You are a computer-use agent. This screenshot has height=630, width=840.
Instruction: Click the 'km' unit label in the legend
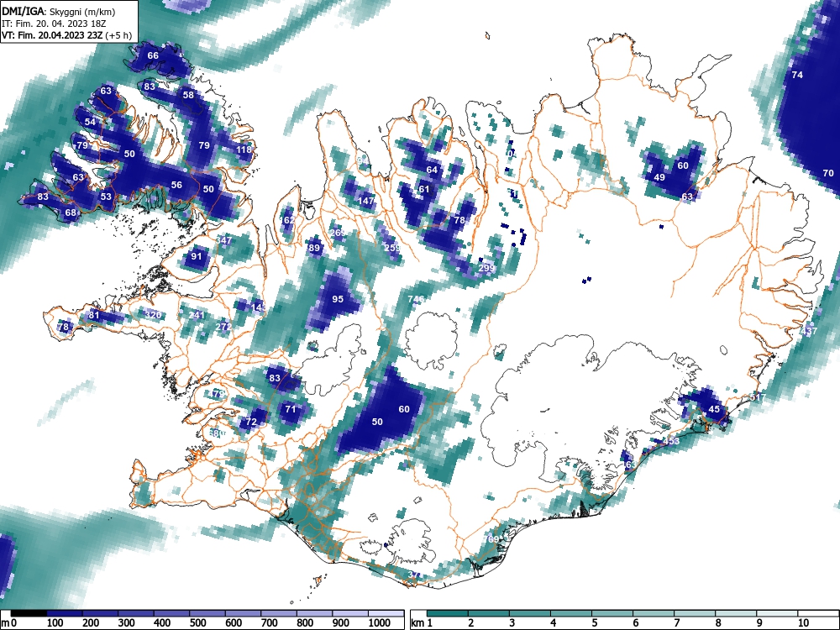[x=417, y=622]
